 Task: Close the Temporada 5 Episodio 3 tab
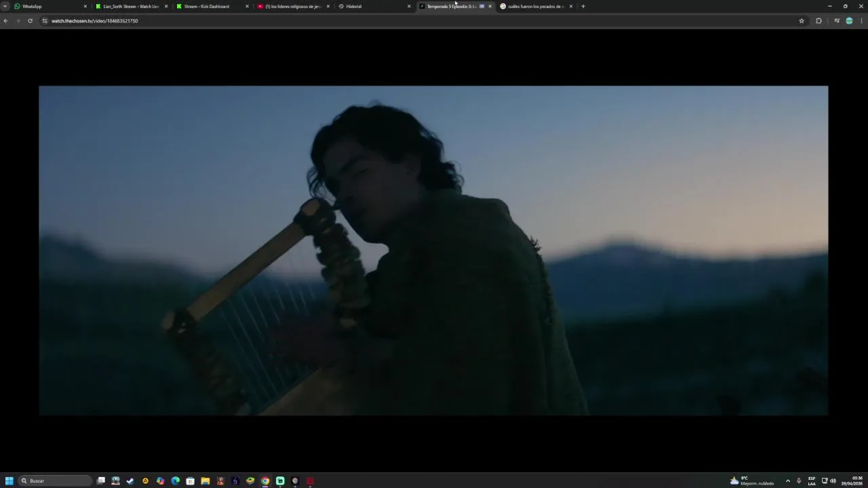(490, 6)
